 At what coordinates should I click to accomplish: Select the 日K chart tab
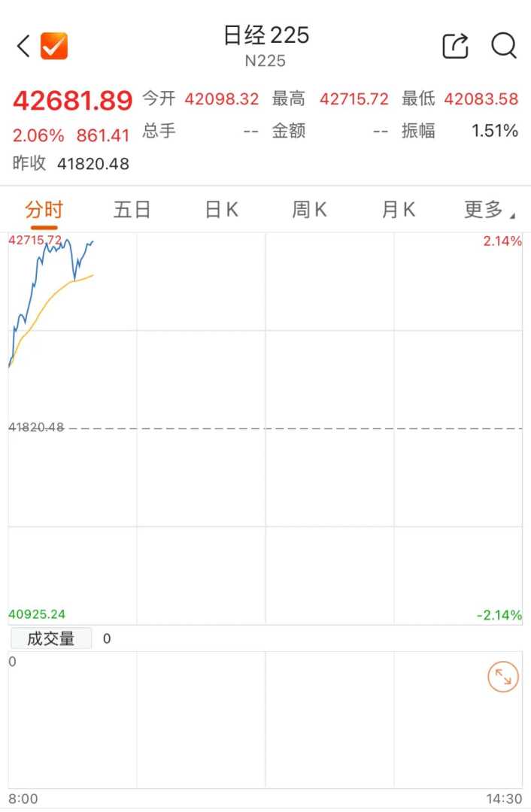tap(221, 210)
